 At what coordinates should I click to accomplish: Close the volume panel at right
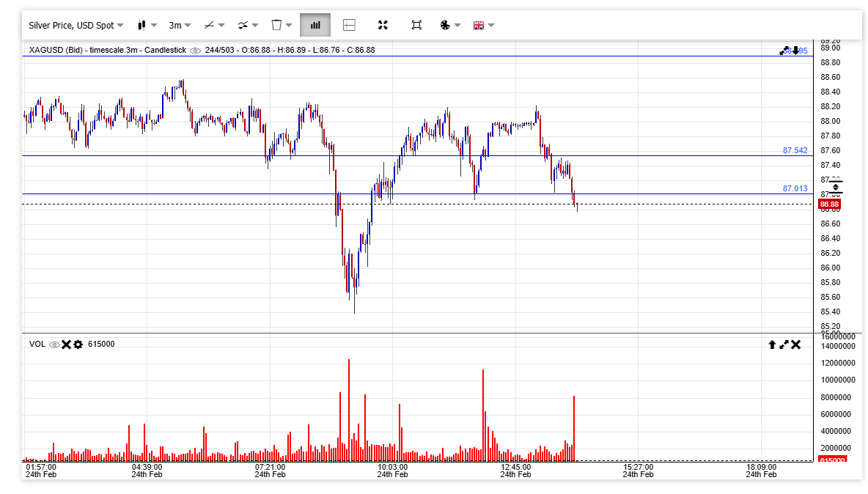tap(796, 344)
